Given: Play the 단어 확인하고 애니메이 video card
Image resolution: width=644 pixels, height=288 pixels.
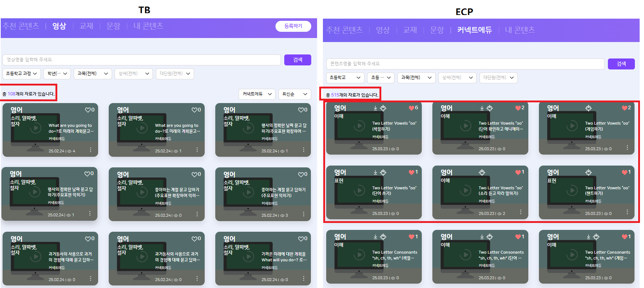Looking at the screenshot, I should pyautogui.click(x=465, y=126).
